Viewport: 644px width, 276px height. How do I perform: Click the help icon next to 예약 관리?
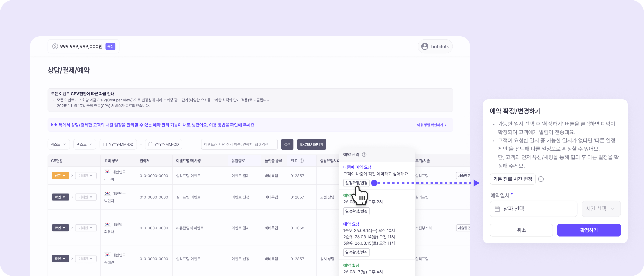click(364, 155)
